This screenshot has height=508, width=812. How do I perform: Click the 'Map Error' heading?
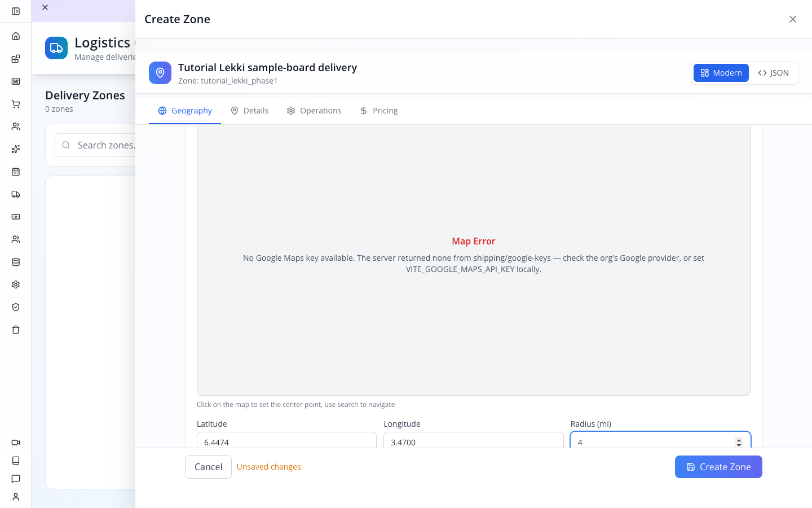[474, 241]
